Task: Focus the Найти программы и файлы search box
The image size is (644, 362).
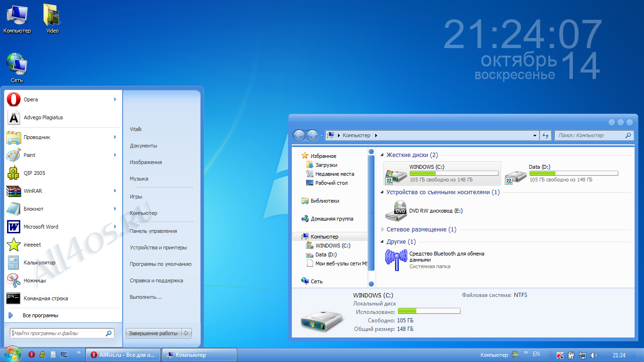Action: pos(62,333)
